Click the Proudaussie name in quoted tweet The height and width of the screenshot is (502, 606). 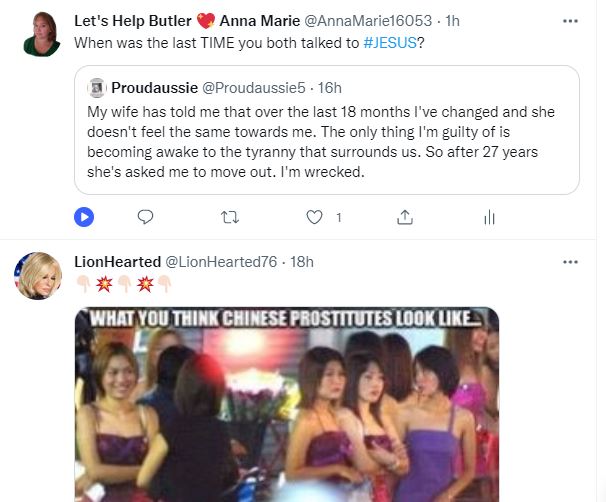(157, 87)
